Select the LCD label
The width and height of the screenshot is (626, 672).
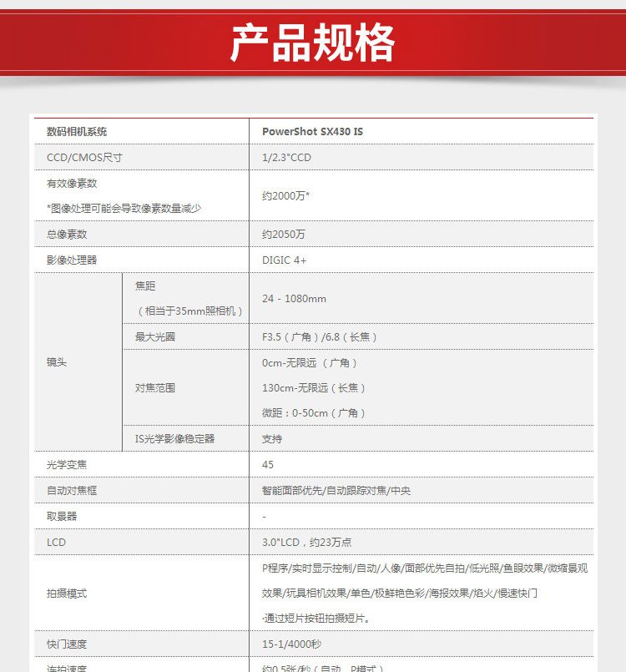[56, 542]
